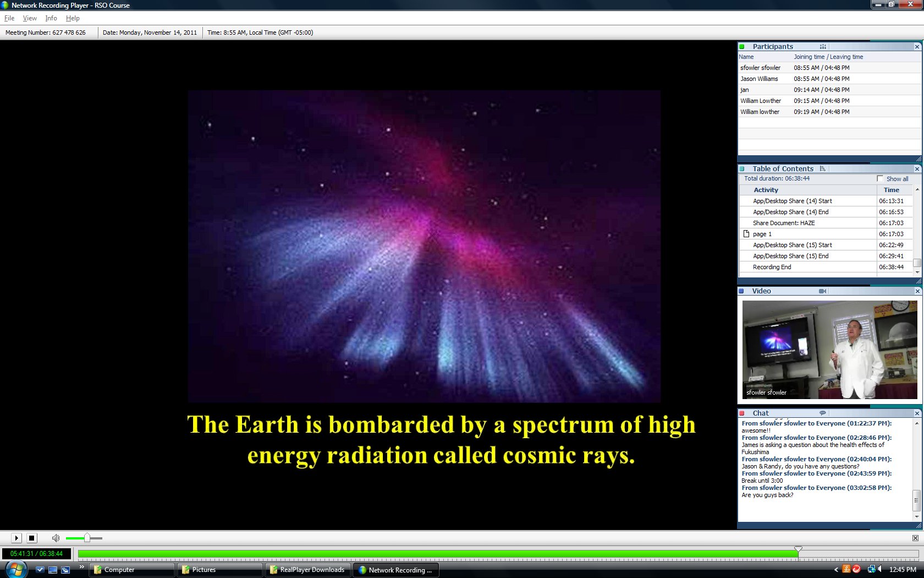Mute audio via the speaker icon

[56, 538]
